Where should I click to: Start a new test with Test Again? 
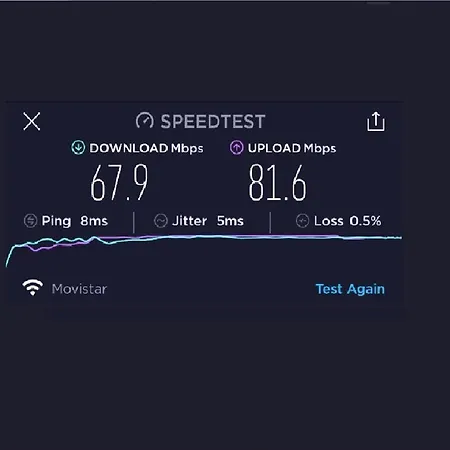(x=350, y=289)
